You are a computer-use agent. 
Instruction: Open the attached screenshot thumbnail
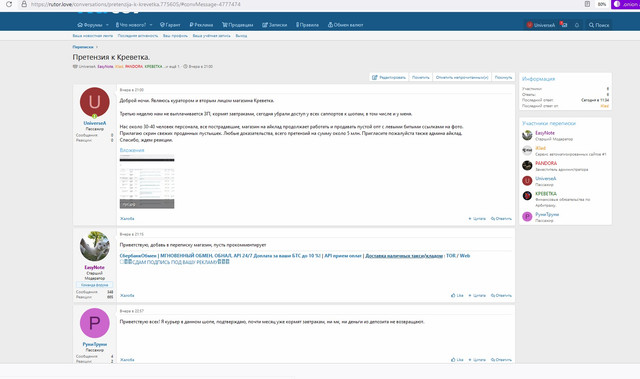coord(147,182)
